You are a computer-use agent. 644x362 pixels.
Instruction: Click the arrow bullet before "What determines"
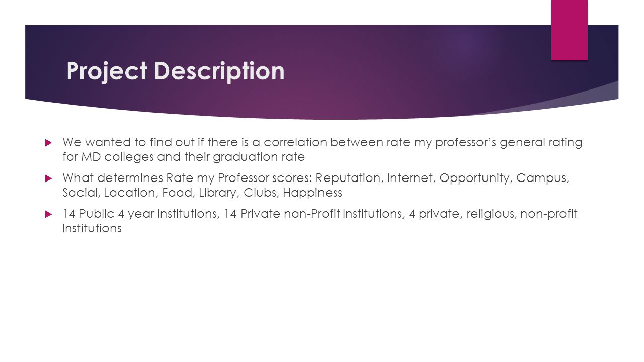click(x=48, y=178)
